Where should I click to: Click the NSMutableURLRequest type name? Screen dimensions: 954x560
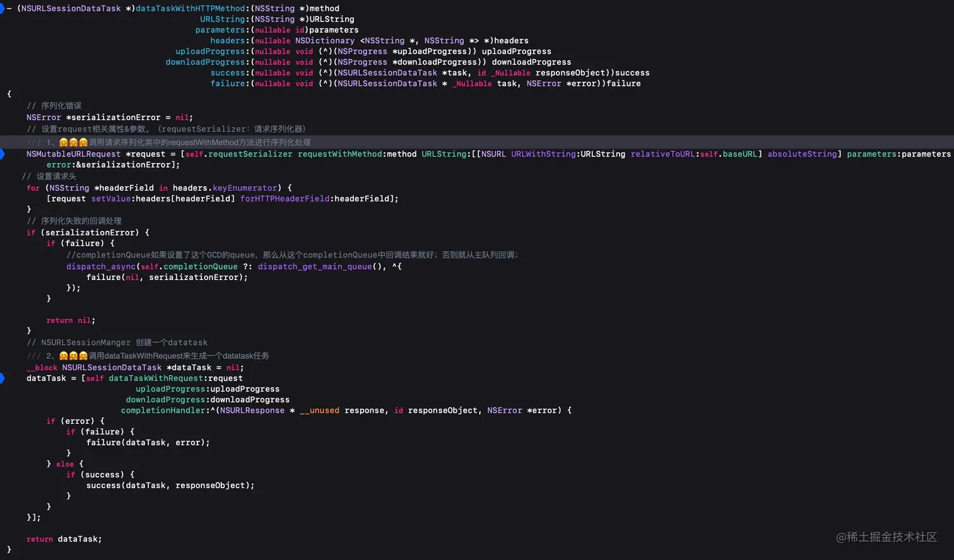(73, 154)
